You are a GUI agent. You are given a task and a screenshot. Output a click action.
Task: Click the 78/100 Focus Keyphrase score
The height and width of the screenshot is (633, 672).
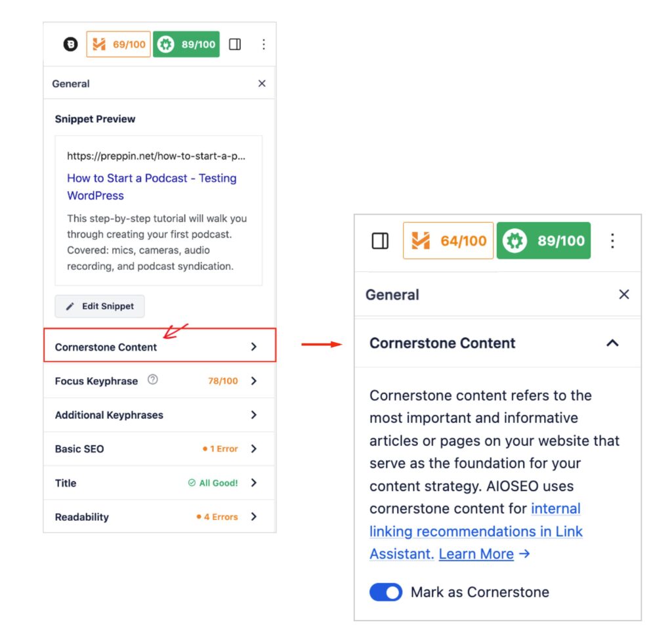pyautogui.click(x=223, y=381)
